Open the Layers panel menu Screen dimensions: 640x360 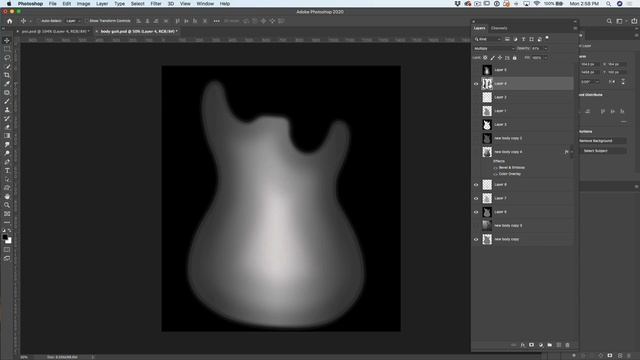(x=575, y=28)
